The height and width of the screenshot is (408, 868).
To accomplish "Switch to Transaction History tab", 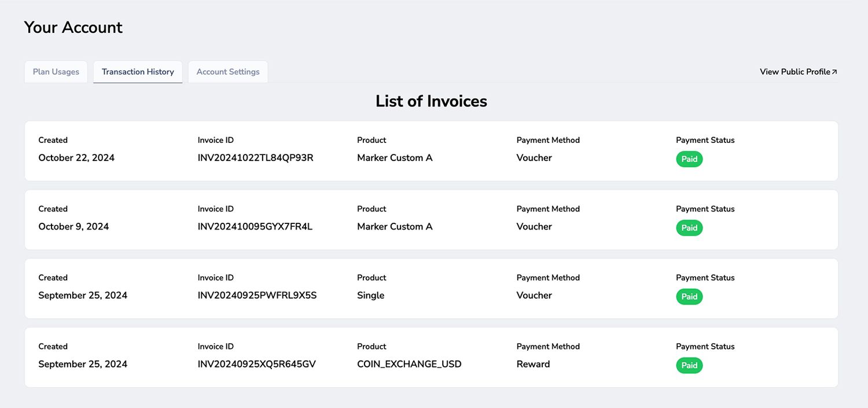I will point(138,72).
